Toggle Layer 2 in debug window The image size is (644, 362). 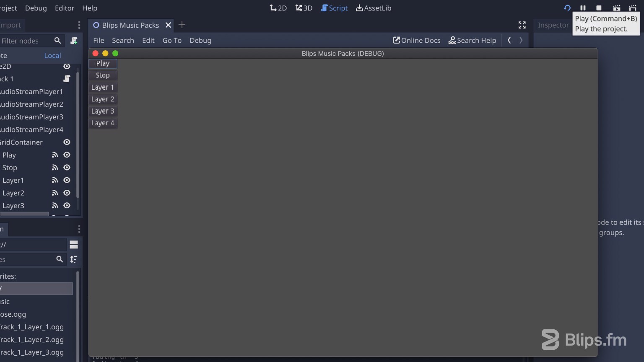coord(103,99)
